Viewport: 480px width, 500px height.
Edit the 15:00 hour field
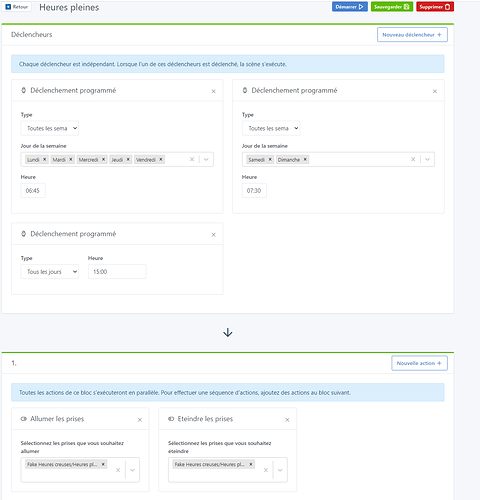click(117, 272)
